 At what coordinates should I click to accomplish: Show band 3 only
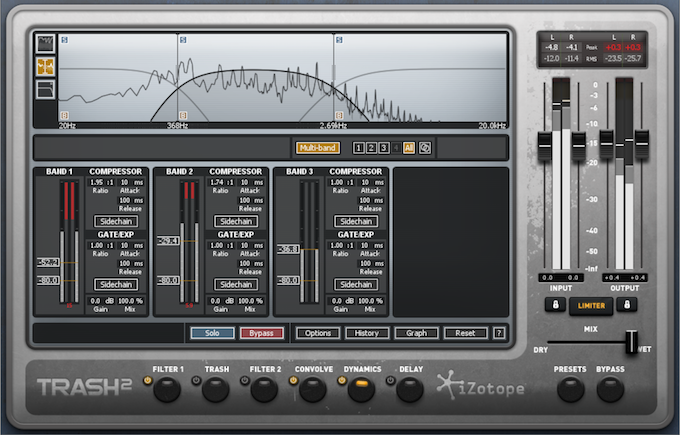(x=383, y=148)
